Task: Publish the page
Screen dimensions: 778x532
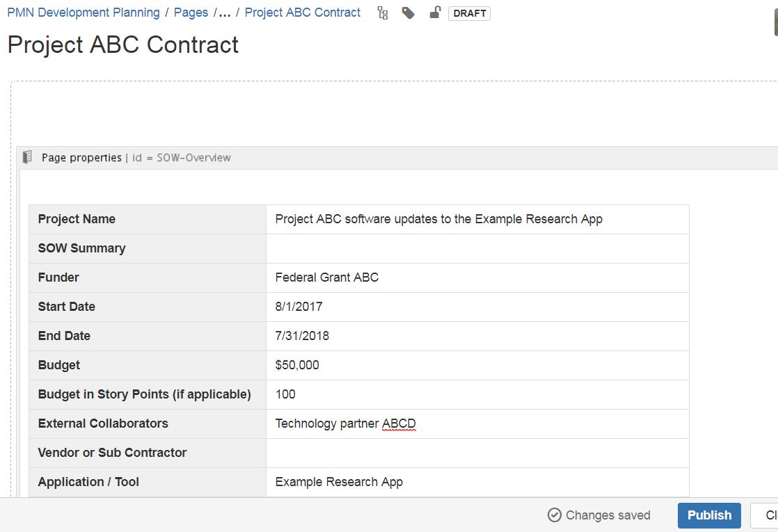Action: [709, 515]
